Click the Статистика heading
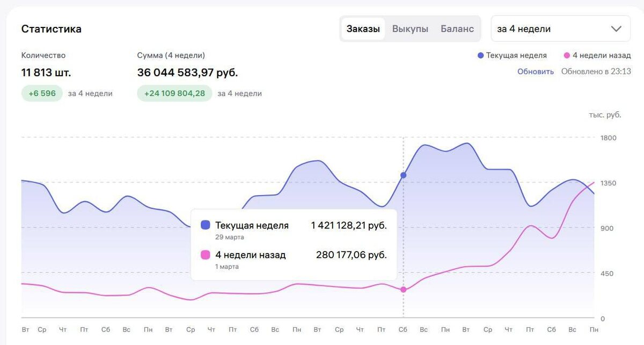This screenshot has height=345, width=644. tap(52, 29)
